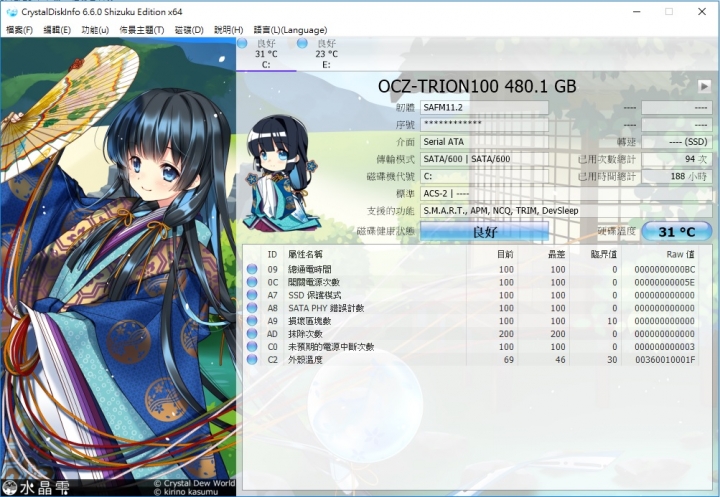Select the 損壞區塊數 attribute row
720x497 pixels.
(x=471, y=321)
